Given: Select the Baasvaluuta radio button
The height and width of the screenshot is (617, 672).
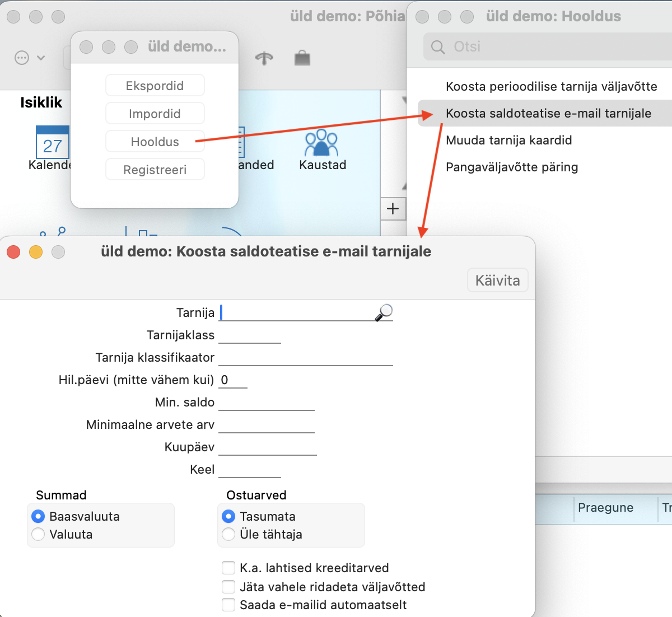Looking at the screenshot, I should [x=38, y=516].
